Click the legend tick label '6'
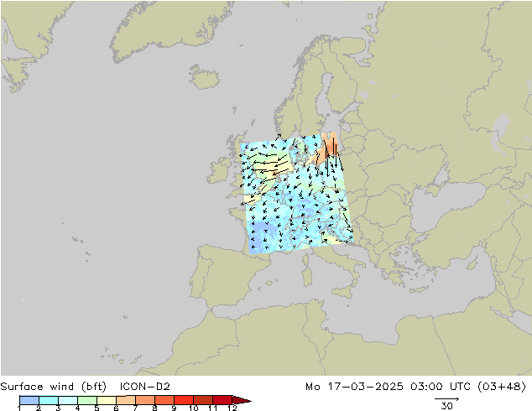The height and width of the screenshot is (411, 532). 116,408
